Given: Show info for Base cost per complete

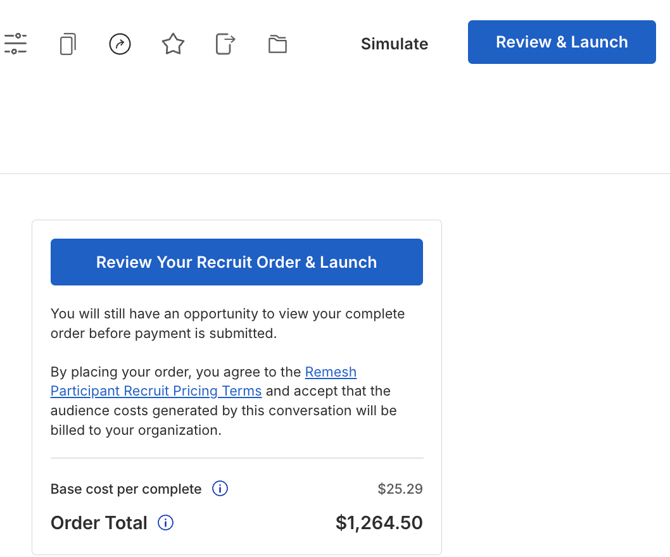Looking at the screenshot, I should [x=220, y=489].
